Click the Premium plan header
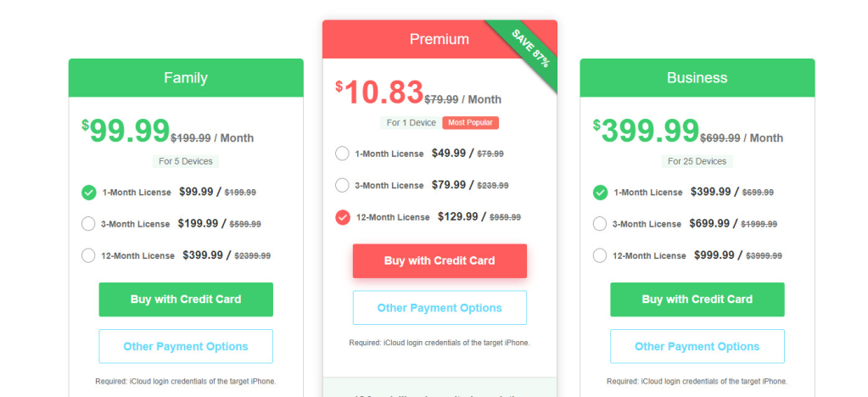This screenshot has width=868, height=397. (x=440, y=39)
